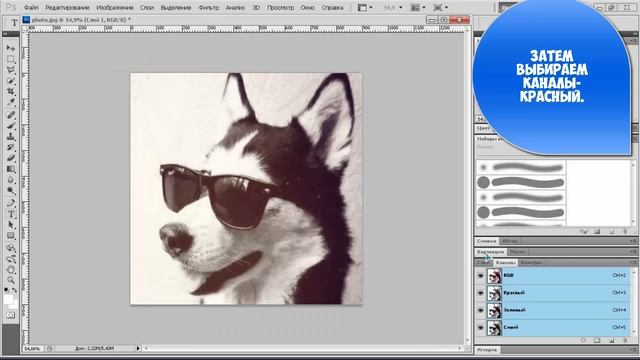This screenshot has height=360, width=640.
Task: Select the Move tool
Action: pyautogui.click(x=11, y=48)
